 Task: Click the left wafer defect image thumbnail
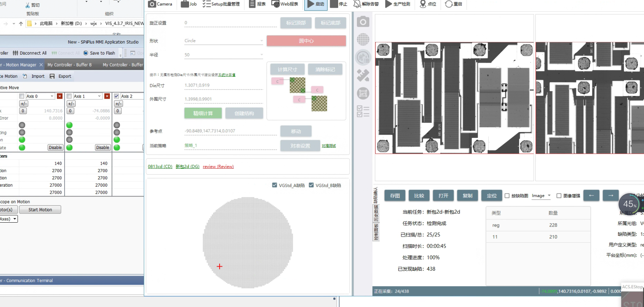pyautogui.click(x=455, y=98)
